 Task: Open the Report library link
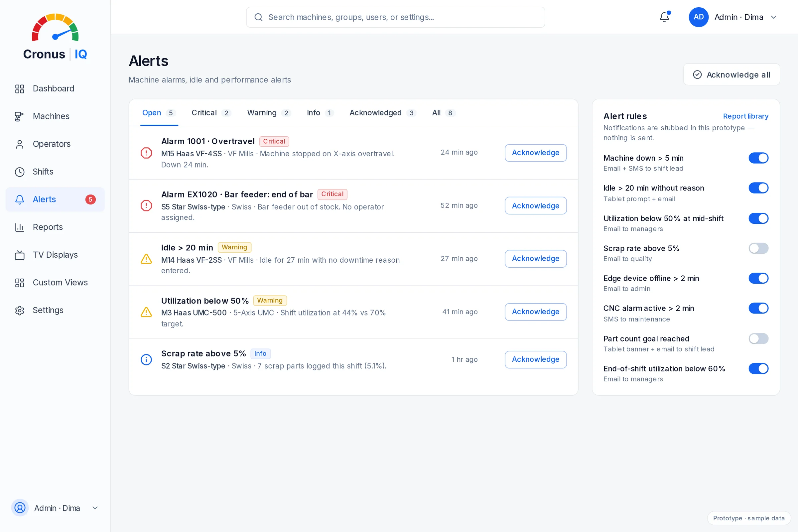point(745,116)
